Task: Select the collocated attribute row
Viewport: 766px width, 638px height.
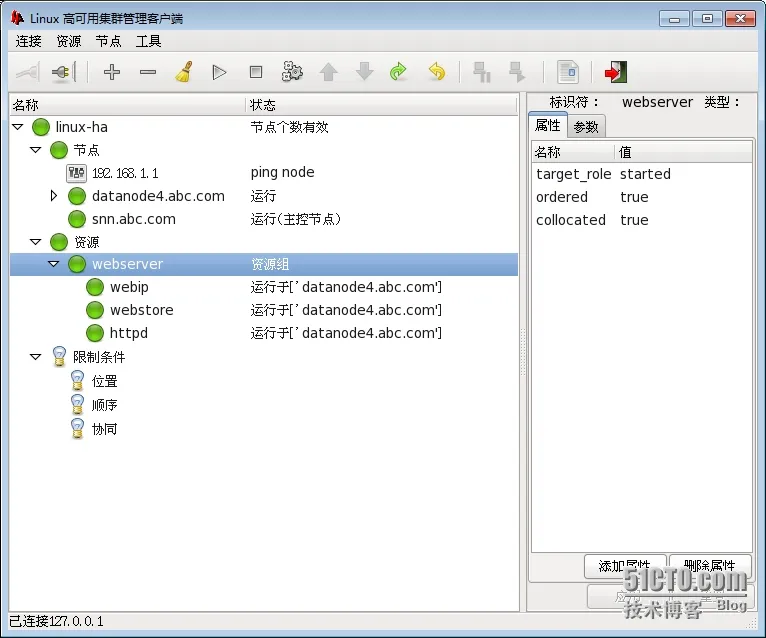Action: pyautogui.click(x=642, y=220)
